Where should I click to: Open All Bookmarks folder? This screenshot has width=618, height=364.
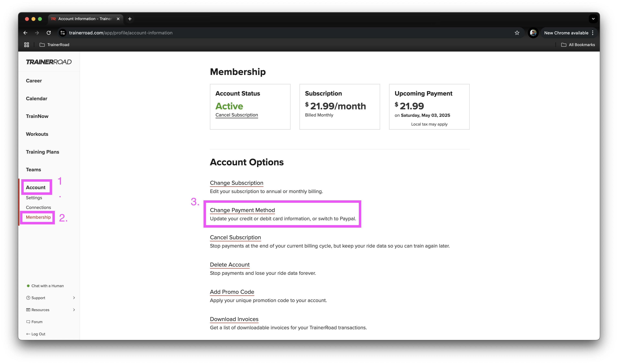click(x=578, y=45)
